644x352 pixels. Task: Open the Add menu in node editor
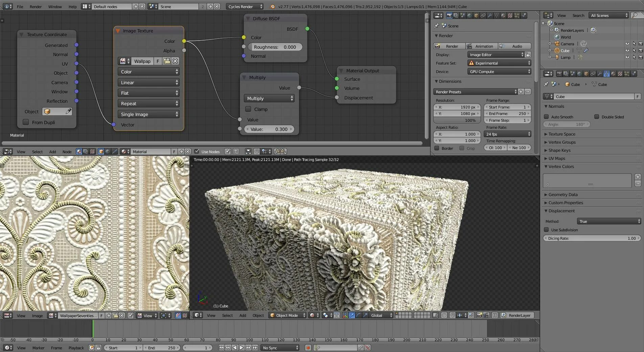tap(52, 152)
